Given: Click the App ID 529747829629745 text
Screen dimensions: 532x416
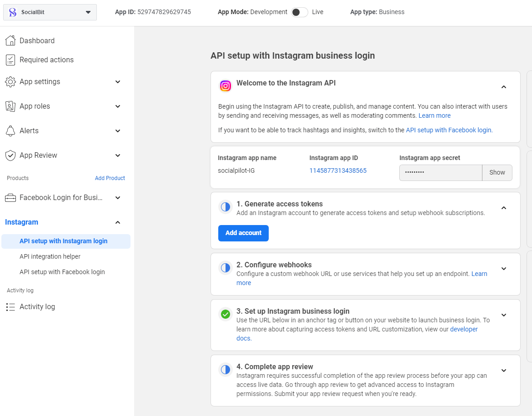Looking at the screenshot, I should [x=153, y=12].
